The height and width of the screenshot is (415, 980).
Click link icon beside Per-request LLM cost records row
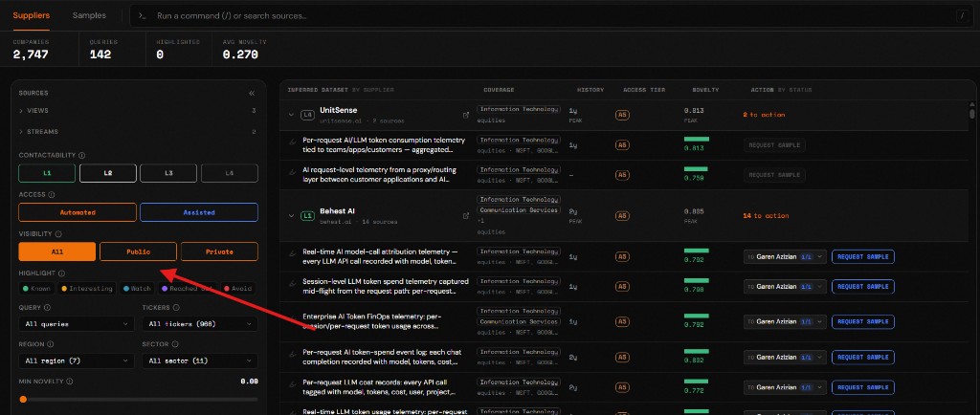(292, 383)
